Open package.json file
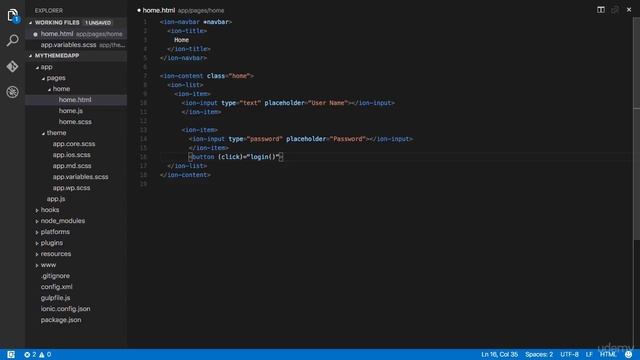This screenshot has height=360, width=640. (61, 320)
